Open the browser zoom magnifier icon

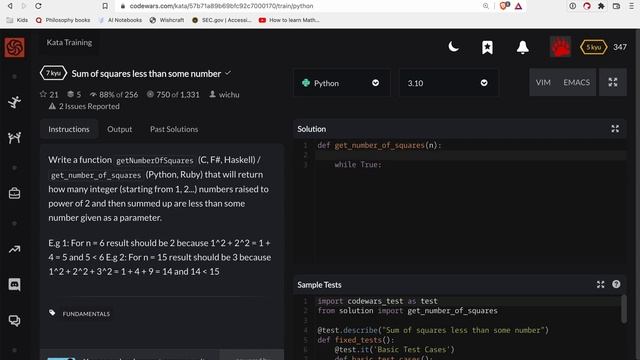[x=485, y=6]
